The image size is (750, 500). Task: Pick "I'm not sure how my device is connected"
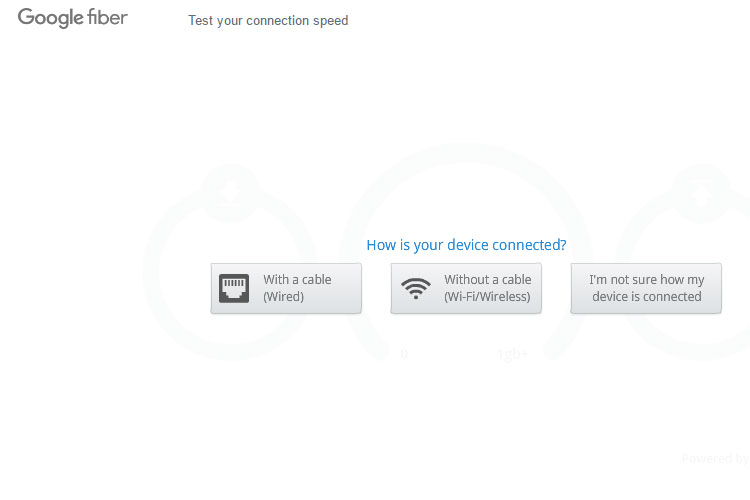646,288
